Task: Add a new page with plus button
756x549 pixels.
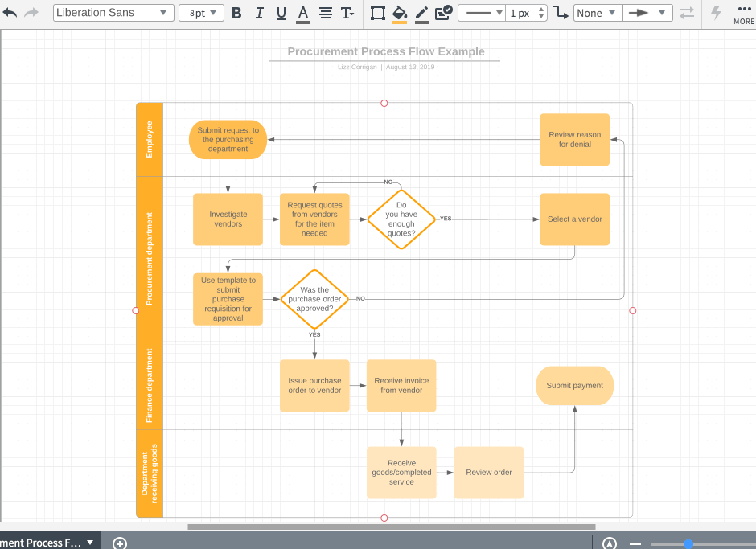Action: point(119,543)
